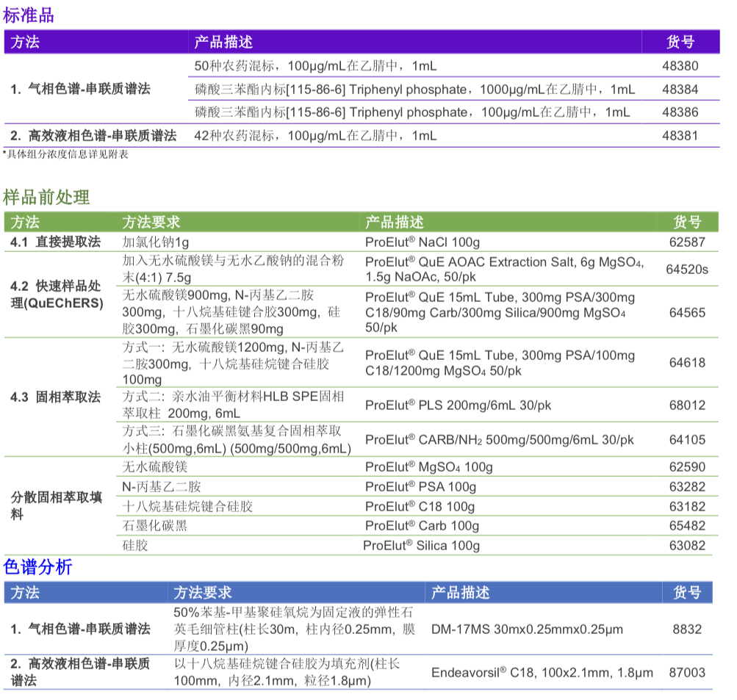Select product number 62590
The image size is (737, 700).
687,467
